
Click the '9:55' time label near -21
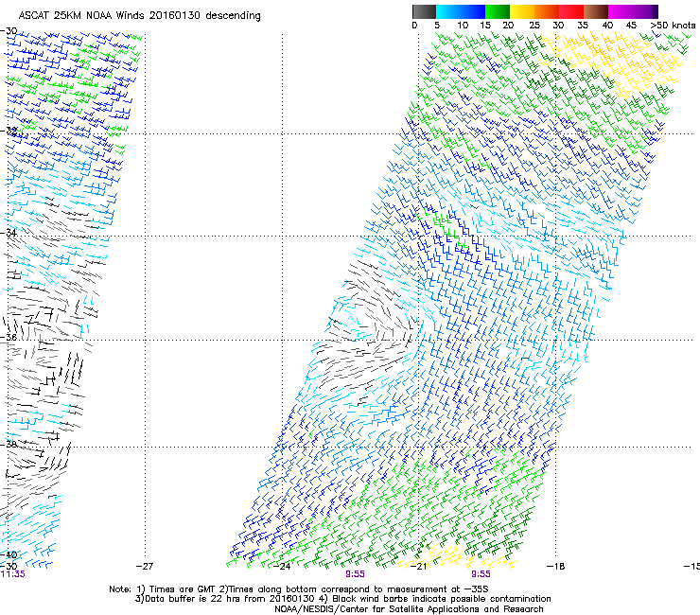click(481, 574)
